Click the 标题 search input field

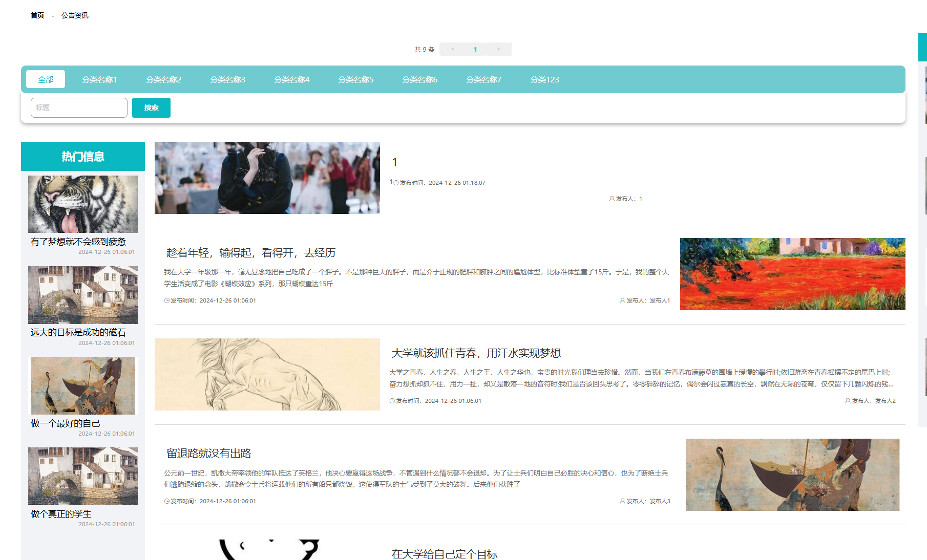click(79, 107)
